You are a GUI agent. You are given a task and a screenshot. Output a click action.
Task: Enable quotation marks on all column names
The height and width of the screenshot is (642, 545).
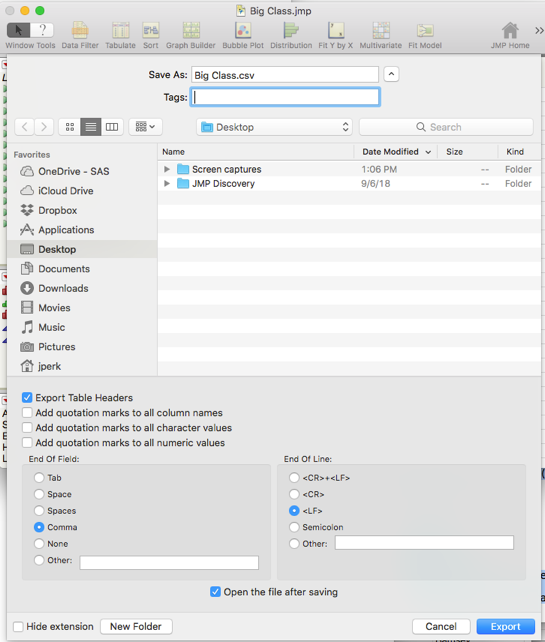click(27, 413)
